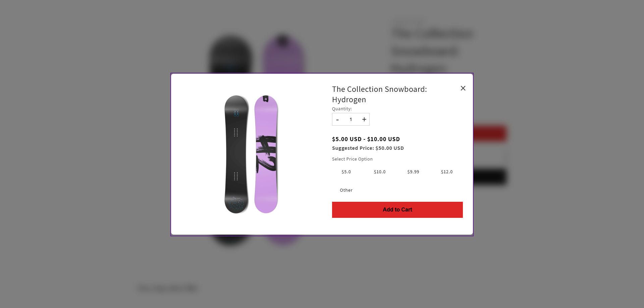Click the quantity number field
The image size is (644, 308).
tap(351, 120)
